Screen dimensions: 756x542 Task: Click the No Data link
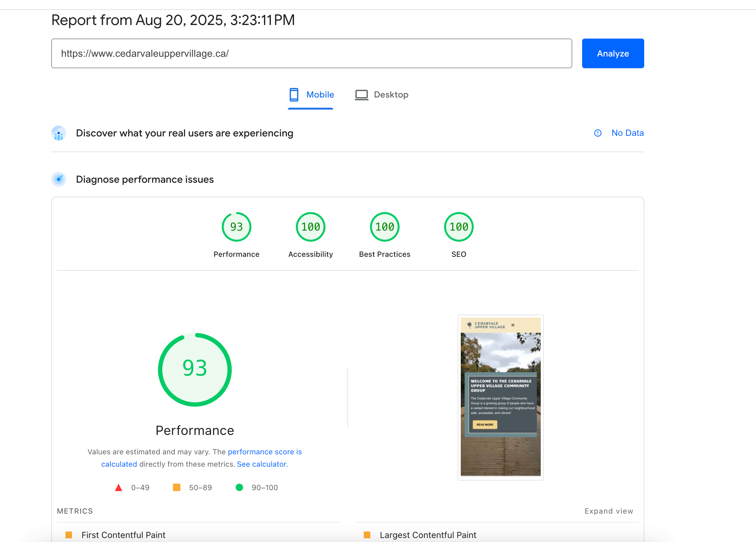[x=627, y=133]
